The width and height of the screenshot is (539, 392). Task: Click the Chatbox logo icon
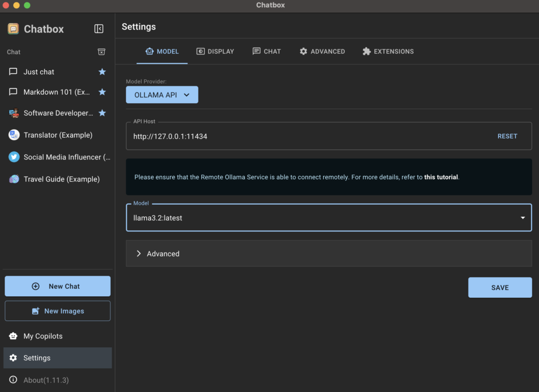click(13, 29)
